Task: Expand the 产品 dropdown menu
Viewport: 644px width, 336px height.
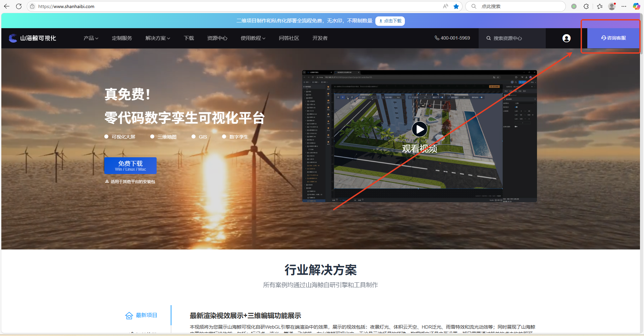Action: 91,38
